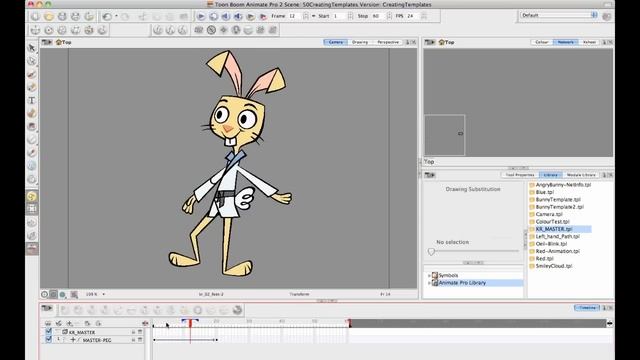Uncheck the MASTER-PEG layer enable checkbox
Viewport: 640px width, 360px height.
pos(49,339)
